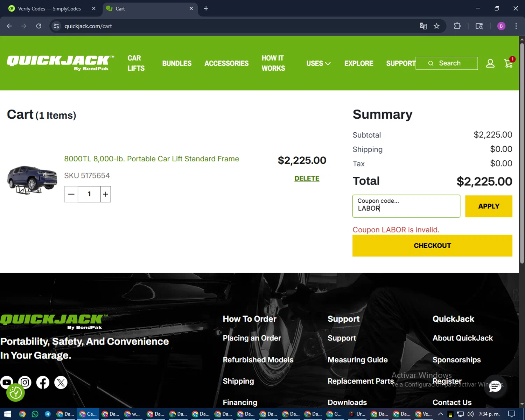Screen dimensions: 525x420
Task: Delete the 8000TL item from cart
Action: click(x=307, y=178)
